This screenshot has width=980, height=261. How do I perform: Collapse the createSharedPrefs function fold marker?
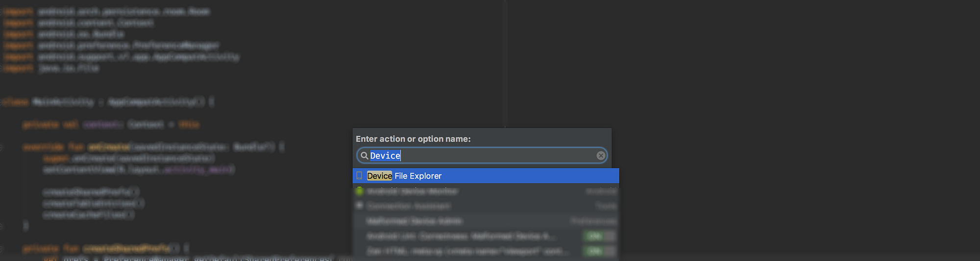pyautogui.click(x=1, y=248)
